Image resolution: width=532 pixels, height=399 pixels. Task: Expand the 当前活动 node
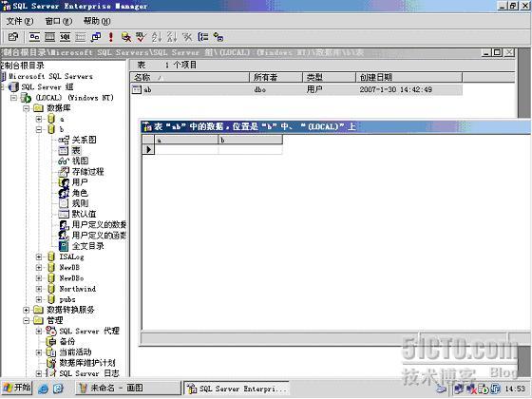[x=39, y=352]
